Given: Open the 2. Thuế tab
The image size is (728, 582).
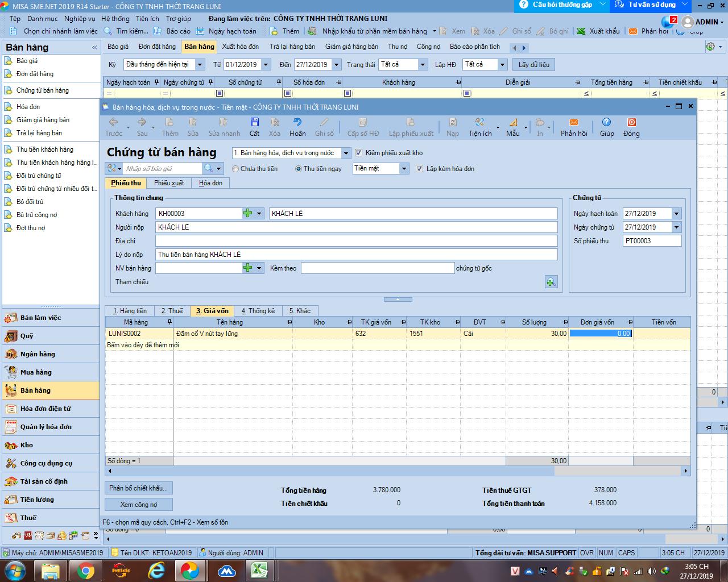Looking at the screenshot, I should [x=172, y=311].
